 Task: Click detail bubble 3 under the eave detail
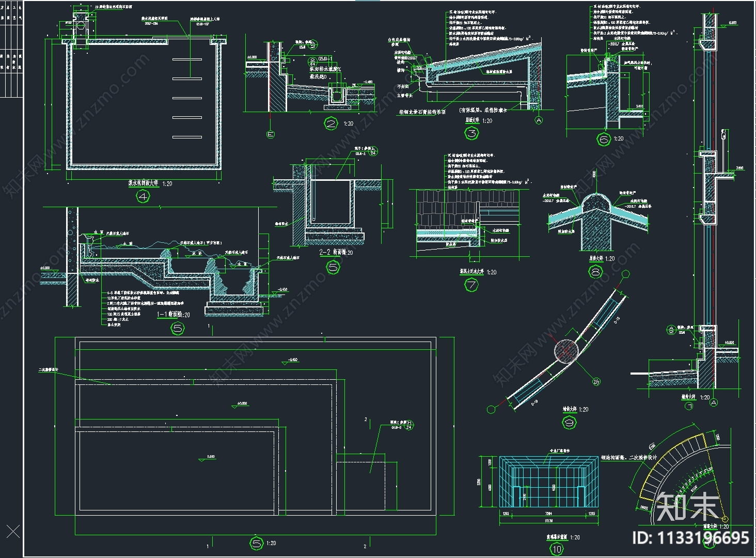472,134
